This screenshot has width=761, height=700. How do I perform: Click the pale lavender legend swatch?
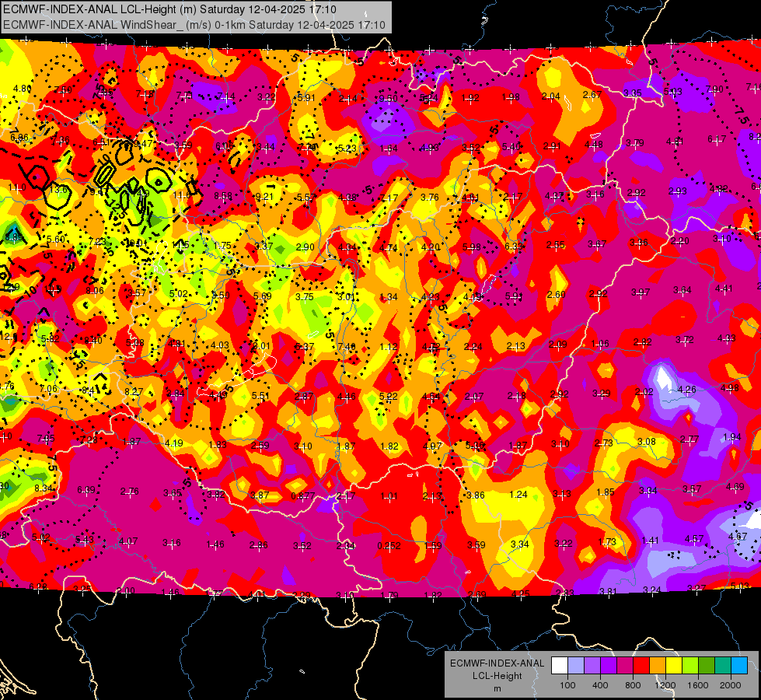point(576,666)
